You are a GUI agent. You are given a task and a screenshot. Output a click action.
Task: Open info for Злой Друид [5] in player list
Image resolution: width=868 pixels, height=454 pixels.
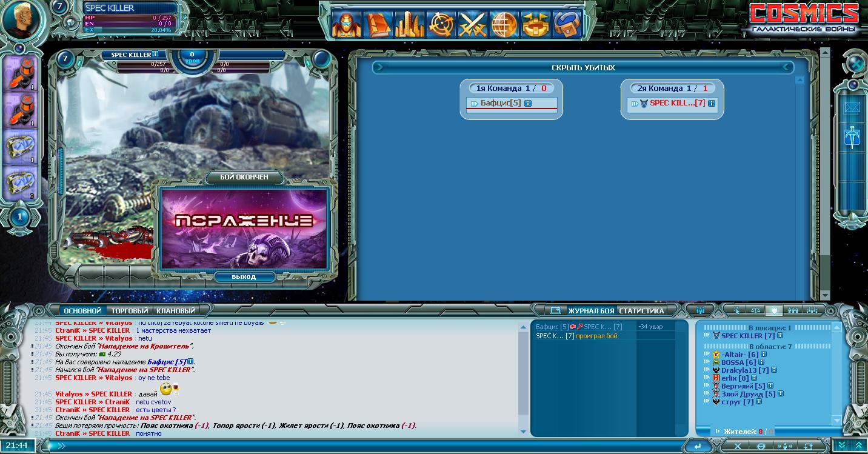781,394
